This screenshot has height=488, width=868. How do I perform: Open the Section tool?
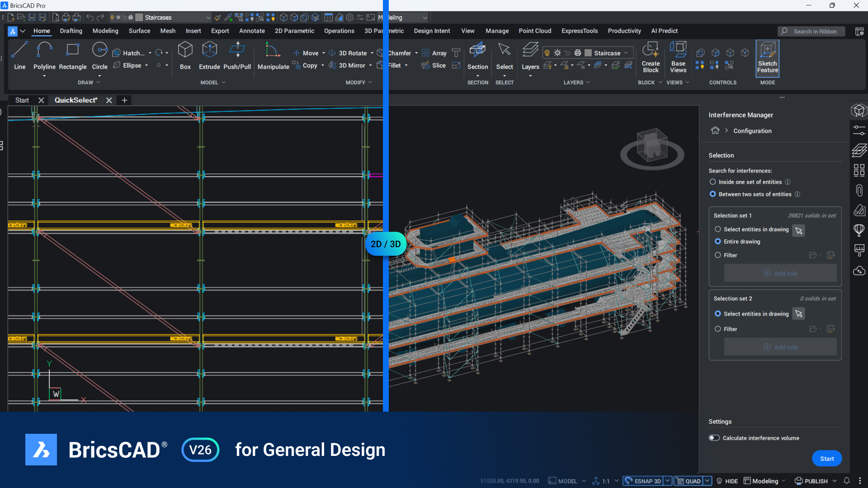point(477,54)
